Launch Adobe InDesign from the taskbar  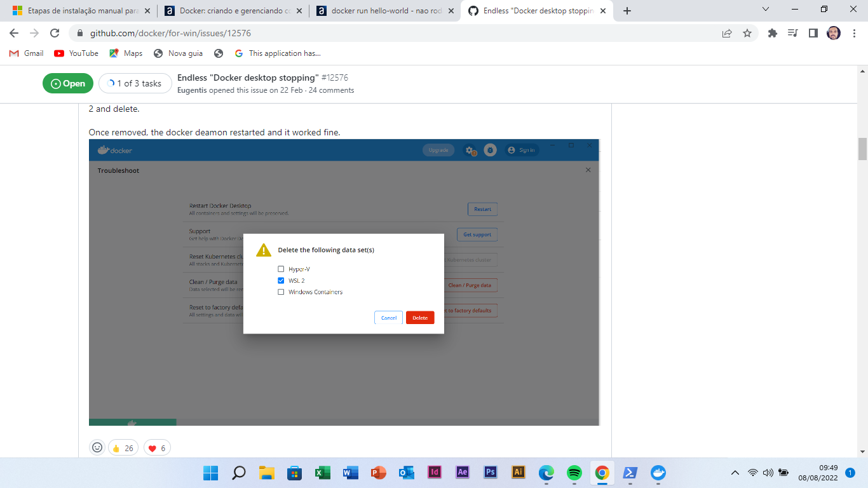pos(435,473)
